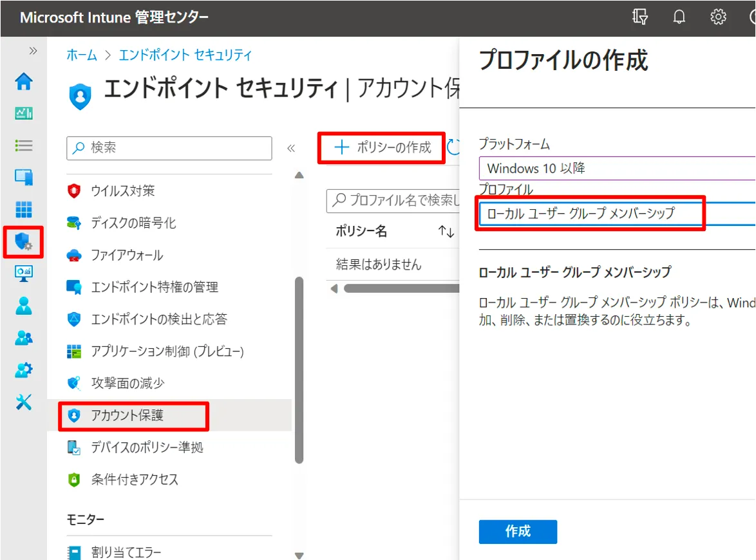Open Reports monitor icon in sidebar
Image resolution: width=756 pixels, height=560 pixels.
[x=24, y=274]
